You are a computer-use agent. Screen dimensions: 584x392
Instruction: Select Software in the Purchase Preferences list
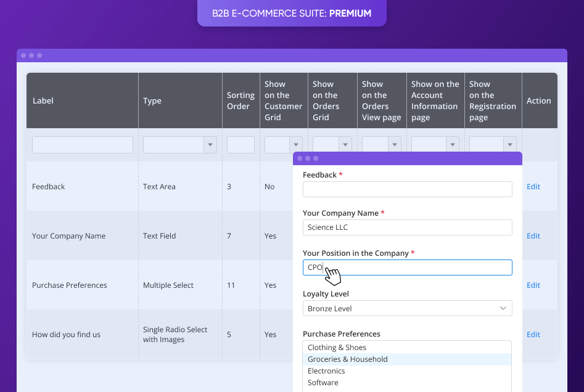[407, 382]
